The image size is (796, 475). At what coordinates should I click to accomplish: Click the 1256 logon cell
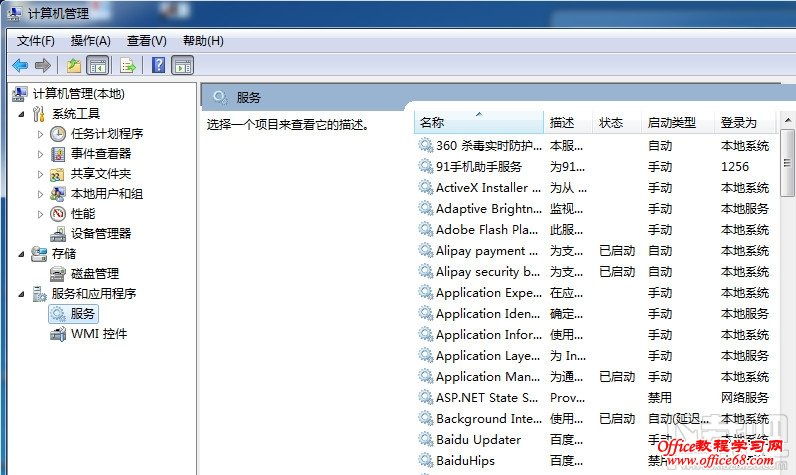pyautogui.click(x=735, y=166)
